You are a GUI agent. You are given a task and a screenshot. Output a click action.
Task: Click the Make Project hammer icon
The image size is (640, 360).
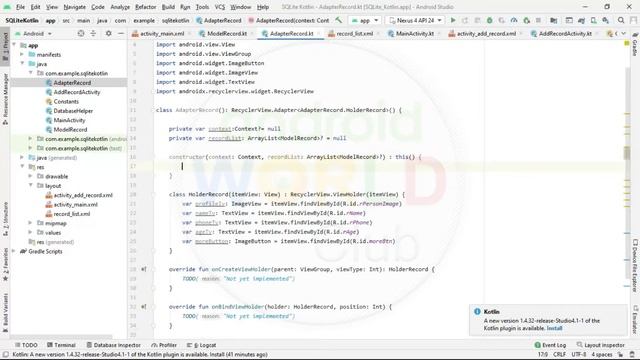click(338, 20)
